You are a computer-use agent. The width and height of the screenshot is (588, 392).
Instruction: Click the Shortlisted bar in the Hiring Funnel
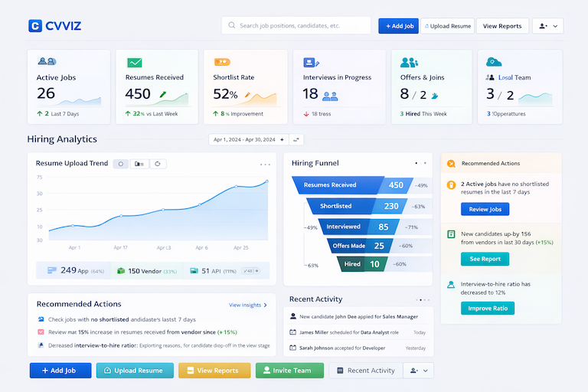tap(356, 206)
